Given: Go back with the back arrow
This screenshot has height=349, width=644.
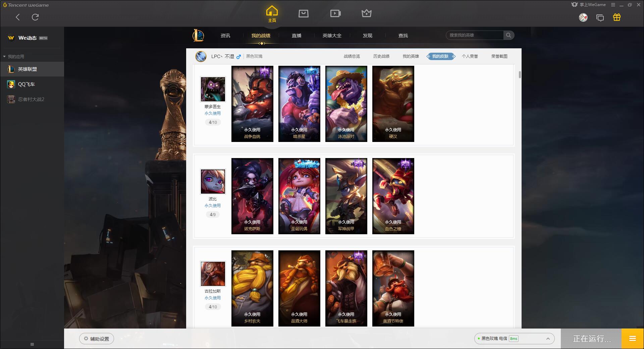Looking at the screenshot, I should 18,17.
